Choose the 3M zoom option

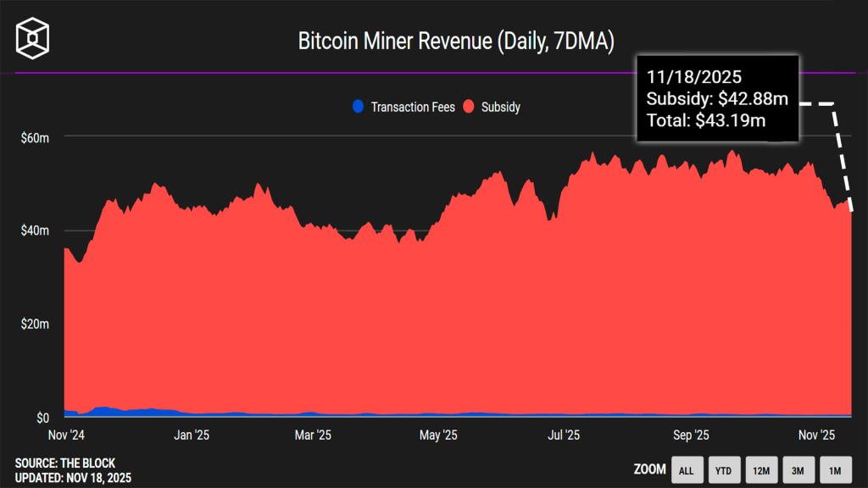pos(798,470)
